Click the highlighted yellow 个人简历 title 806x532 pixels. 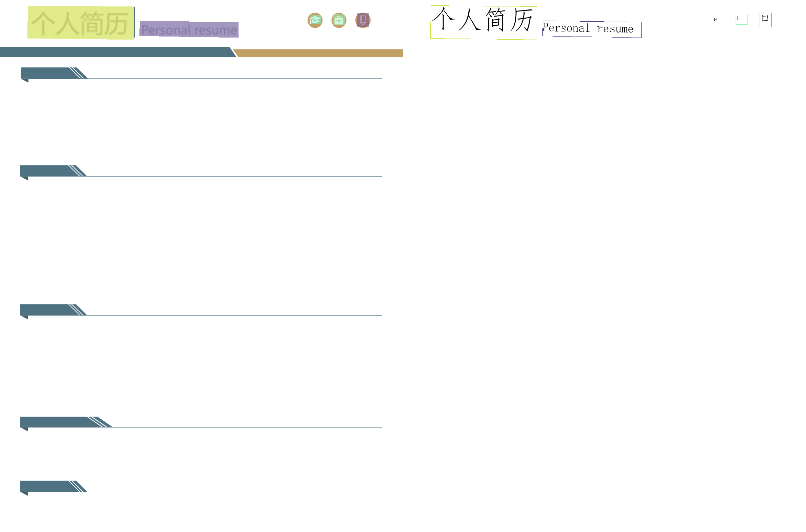point(81,23)
